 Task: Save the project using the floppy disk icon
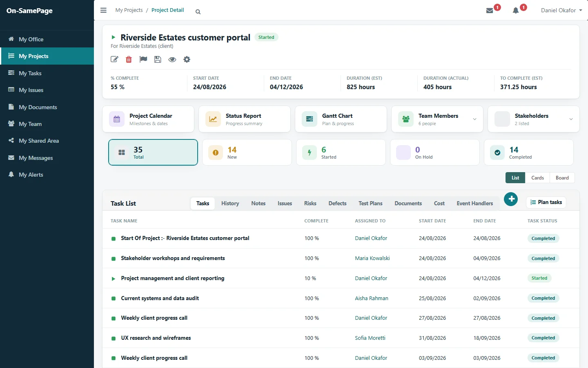(158, 59)
